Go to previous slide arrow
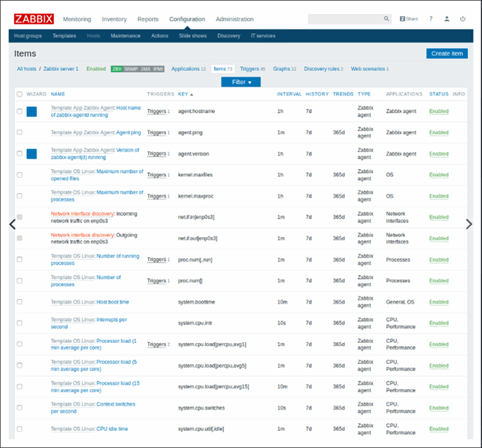This screenshot has width=482, height=448. [x=12, y=224]
